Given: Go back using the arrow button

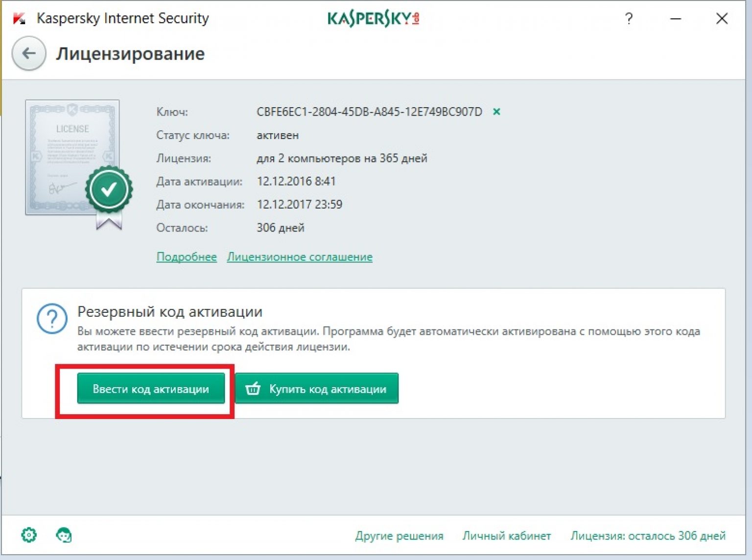Looking at the screenshot, I should [x=29, y=53].
